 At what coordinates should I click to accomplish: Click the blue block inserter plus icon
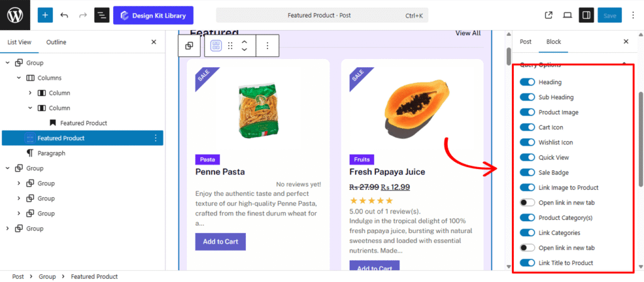pyautogui.click(x=45, y=15)
